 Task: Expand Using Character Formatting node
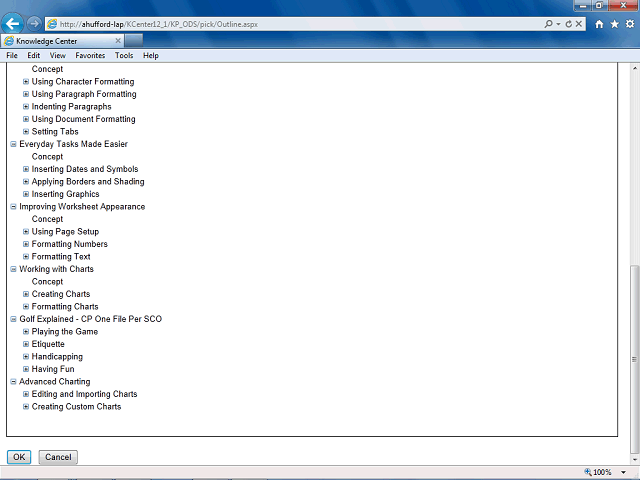(x=26, y=82)
